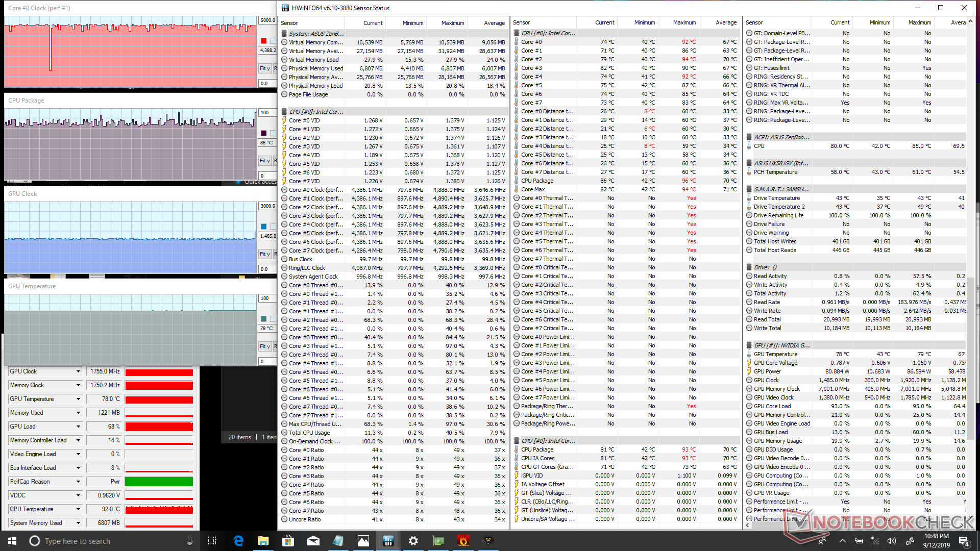Open Microsoft Edge from the taskbar
The image size is (980, 551).
[238, 541]
